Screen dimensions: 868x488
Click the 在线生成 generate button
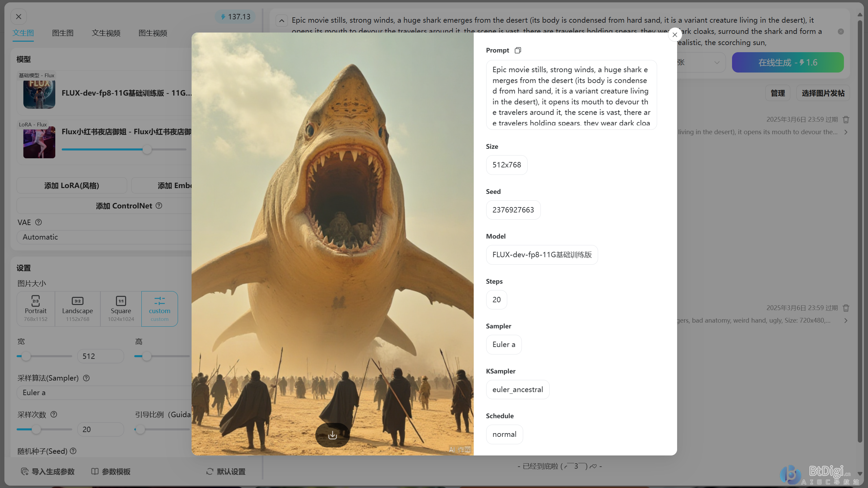click(x=788, y=62)
